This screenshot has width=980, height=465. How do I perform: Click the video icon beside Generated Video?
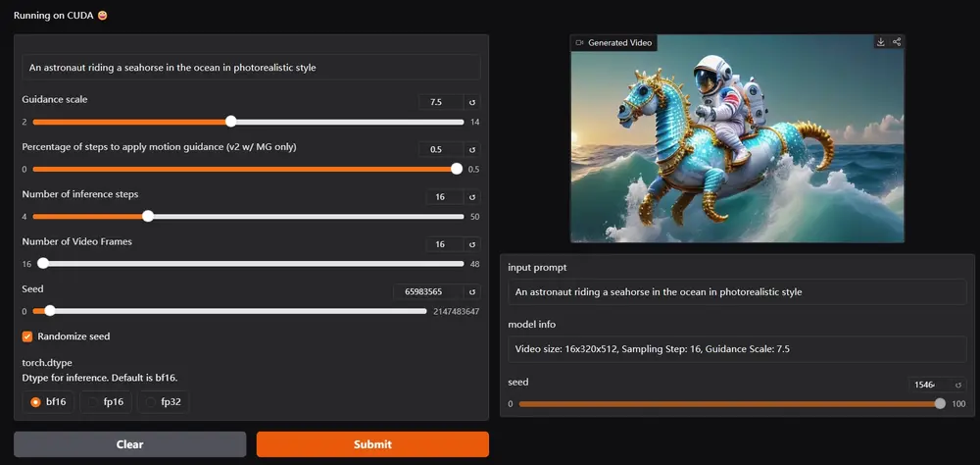tap(579, 42)
